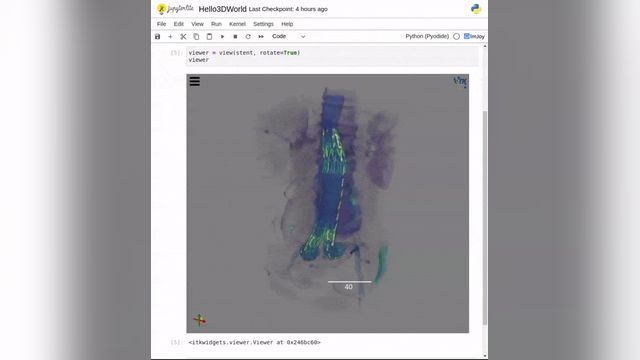640x360 pixels.
Task: Open the Kernel menu
Action: (x=237, y=24)
